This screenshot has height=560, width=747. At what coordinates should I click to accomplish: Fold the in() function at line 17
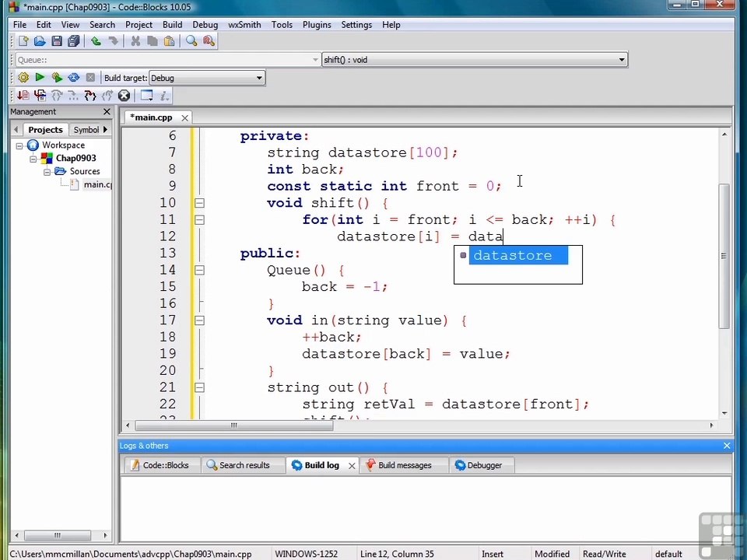coord(199,320)
